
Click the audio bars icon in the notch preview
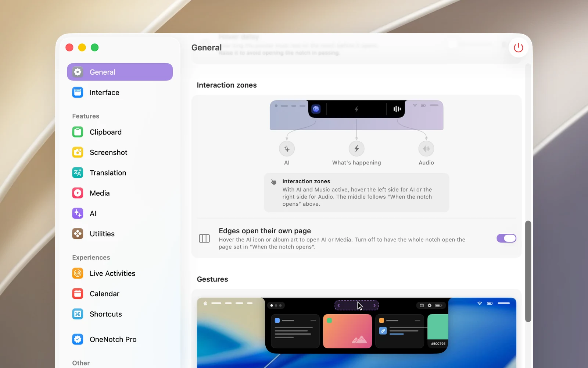pyautogui.click(x=397, y=109)
